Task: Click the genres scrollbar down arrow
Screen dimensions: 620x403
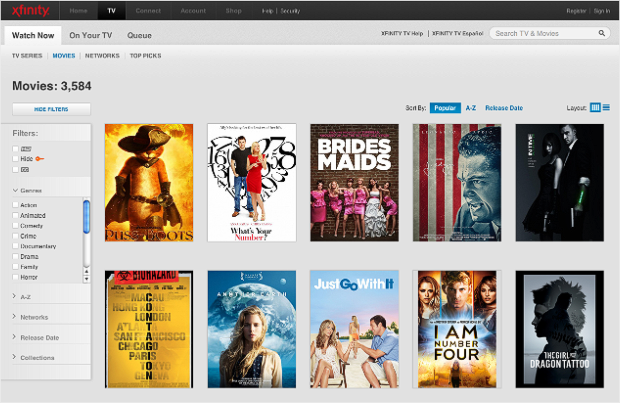Action: pos(87,279)
